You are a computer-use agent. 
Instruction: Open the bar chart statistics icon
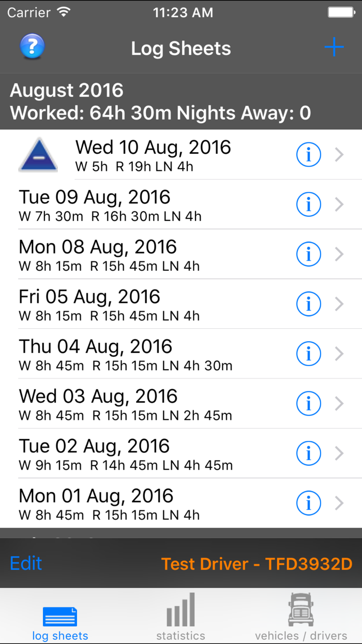click(x=180, y=613)
